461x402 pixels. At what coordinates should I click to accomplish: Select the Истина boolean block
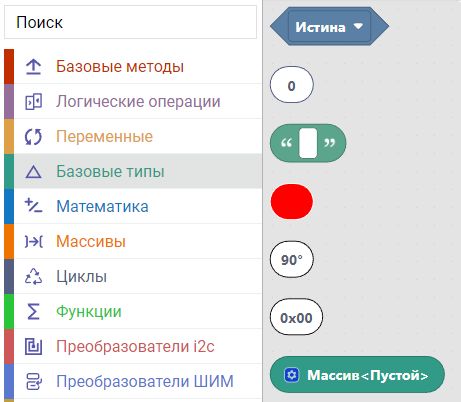(329, 26)
